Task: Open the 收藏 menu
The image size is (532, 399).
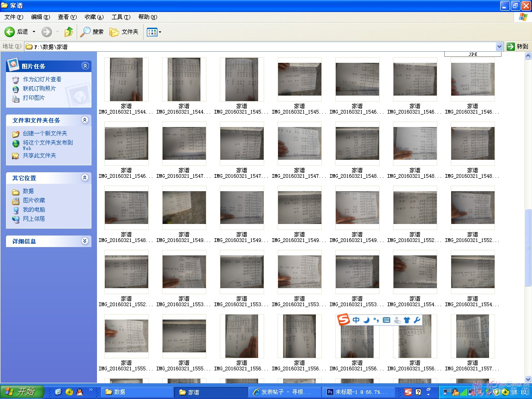Action: [94, 17]
